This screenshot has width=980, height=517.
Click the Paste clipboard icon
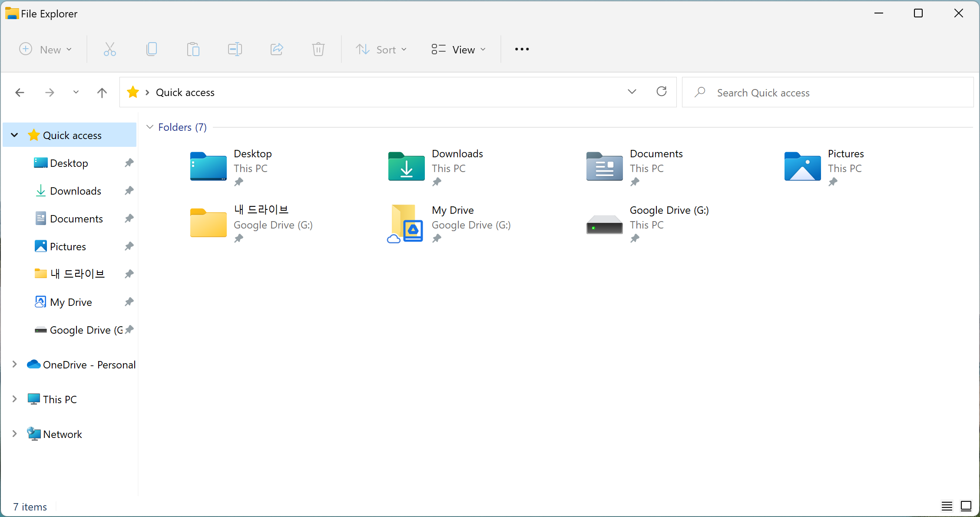(193, 49)
